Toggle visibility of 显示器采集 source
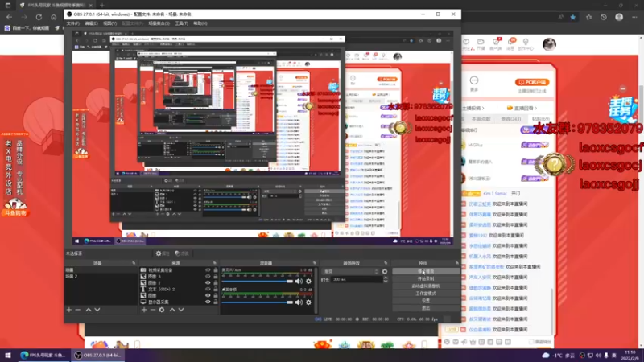The image size is (644, 362). tap(208, 302)
